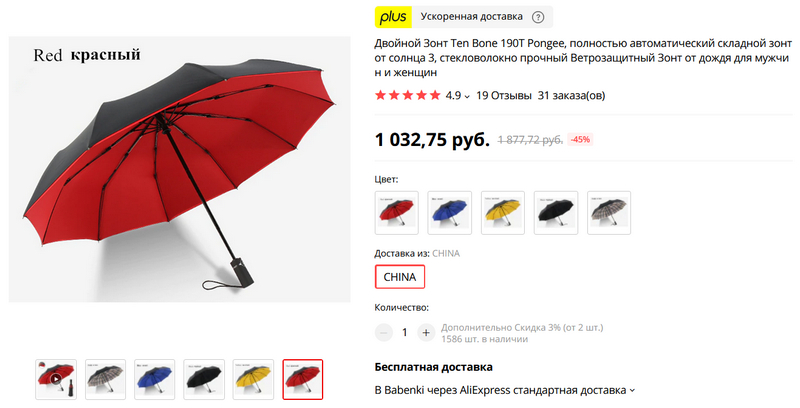Select the red umbrella color swatch
The image size is (800, 408).
pos(396,213)
